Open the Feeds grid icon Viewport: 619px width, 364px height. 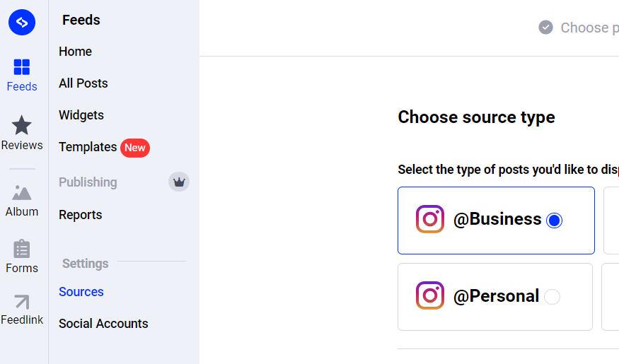tap(22, 67)
